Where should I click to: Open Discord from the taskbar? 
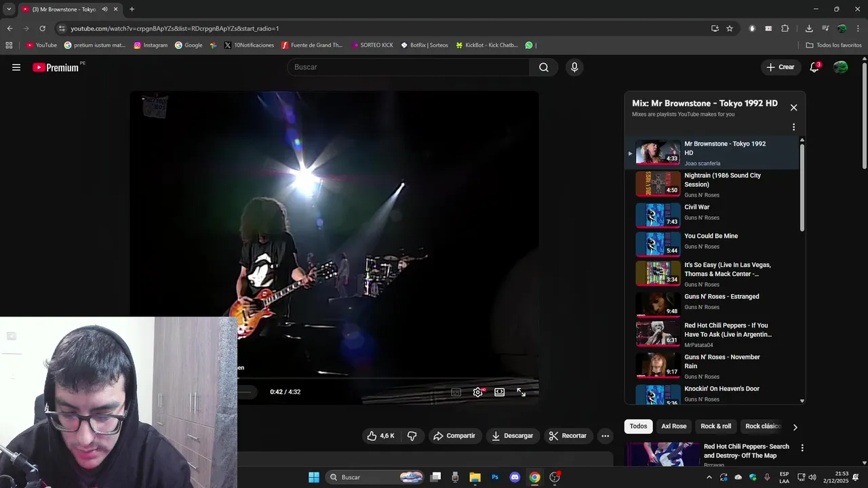(515, 477)
